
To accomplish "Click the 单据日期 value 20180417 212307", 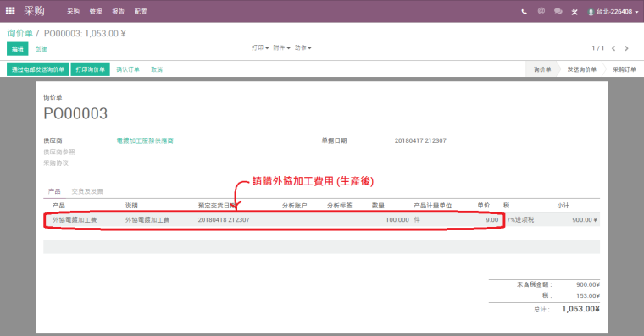I will [420, 140].
